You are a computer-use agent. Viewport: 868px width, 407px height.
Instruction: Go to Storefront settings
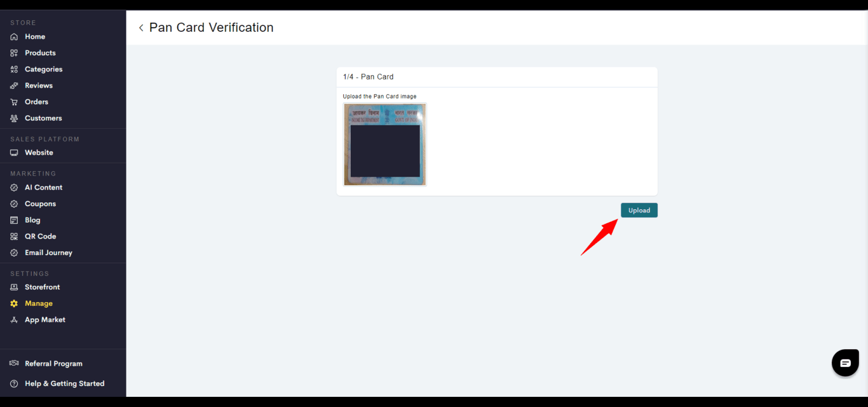[x=42, y=287]
